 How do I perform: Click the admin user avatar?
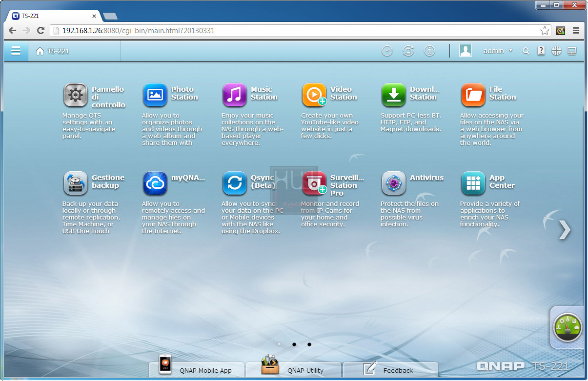466,51
